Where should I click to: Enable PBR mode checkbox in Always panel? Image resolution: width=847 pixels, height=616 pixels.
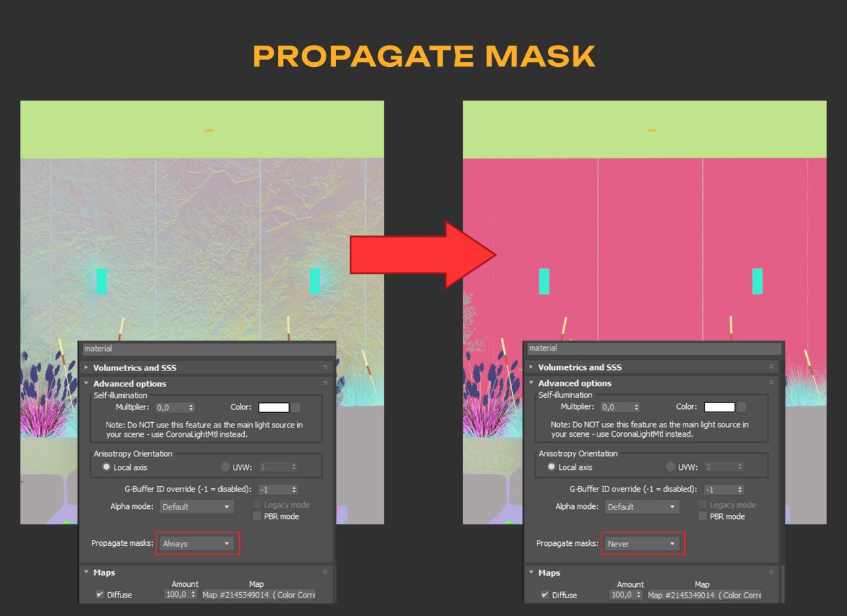[257, 516]
